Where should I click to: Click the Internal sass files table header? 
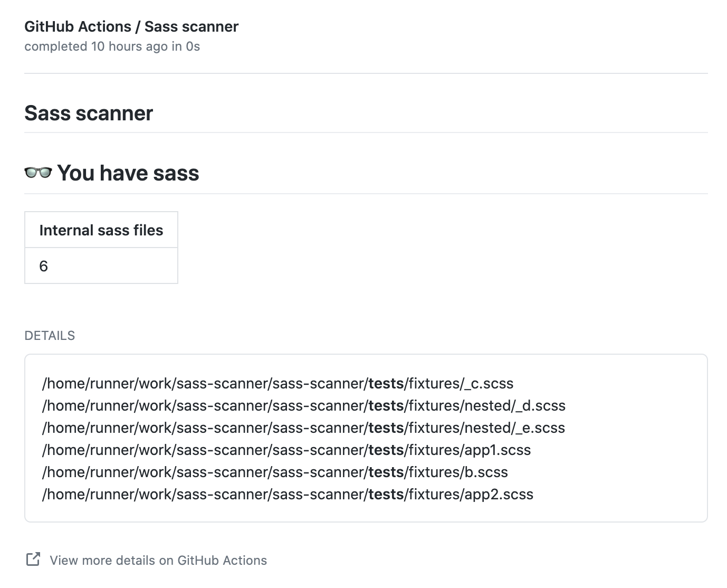point(101,230)
